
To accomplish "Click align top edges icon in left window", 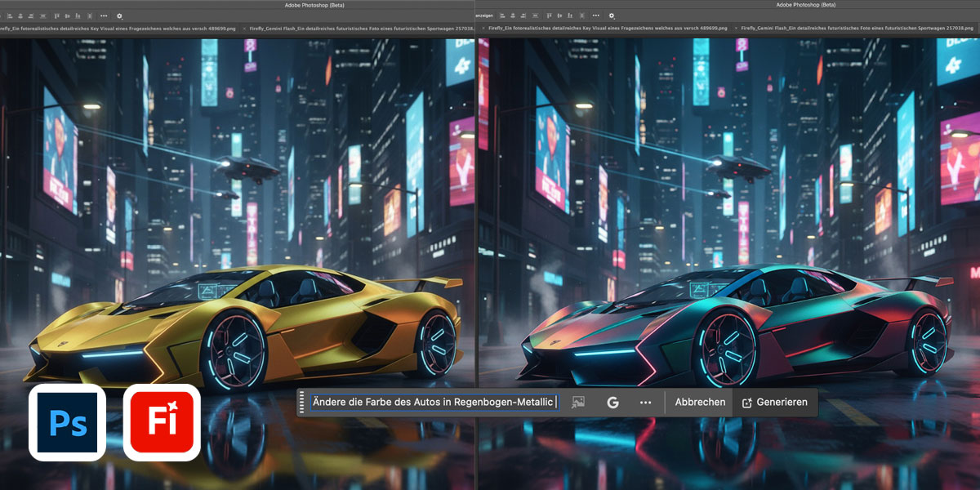I will point(56,16).
